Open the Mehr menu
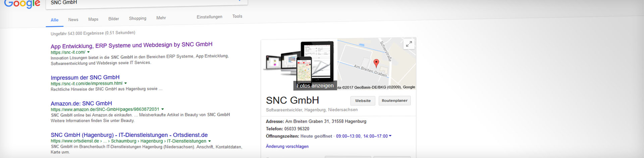Image resolution: width=644 pixels, height=158 pixels. tap(161, 18)
